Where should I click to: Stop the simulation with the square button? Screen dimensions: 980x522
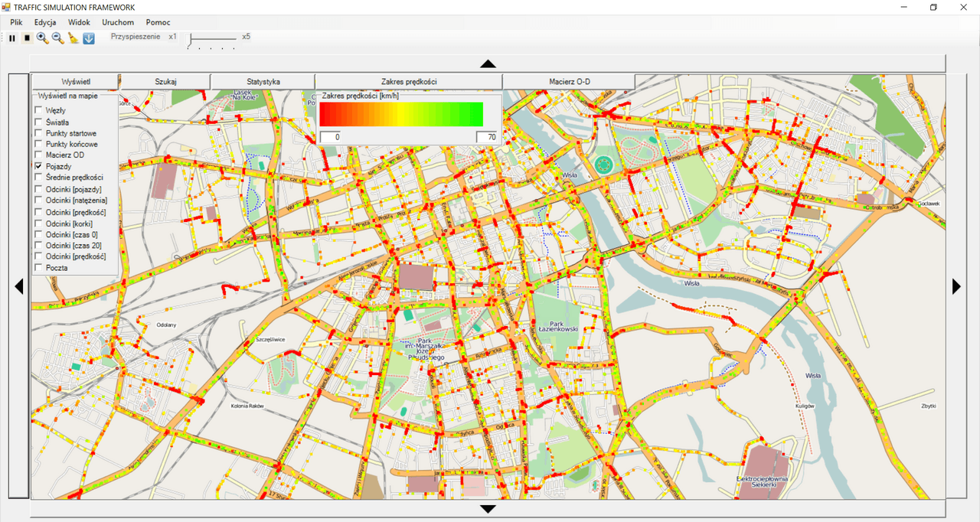point(27,38)
